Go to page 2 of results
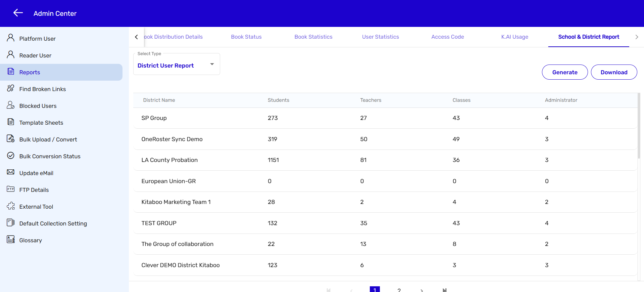The image size is (644, 292). (399, 290)
